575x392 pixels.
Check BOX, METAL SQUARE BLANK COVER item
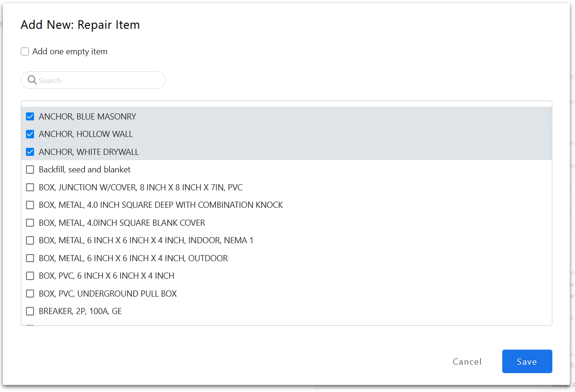[x=30, y=223]
